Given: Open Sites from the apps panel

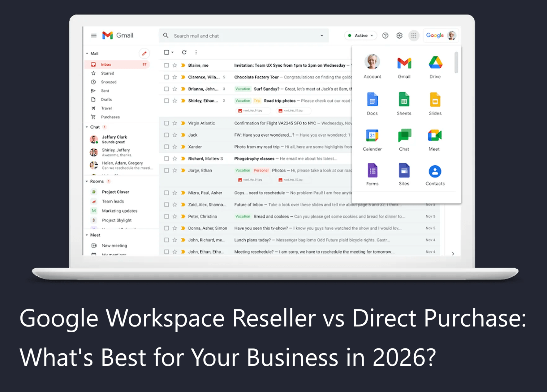Looking at the screenshot, I should pyautogui.click(x=404, y=174).
